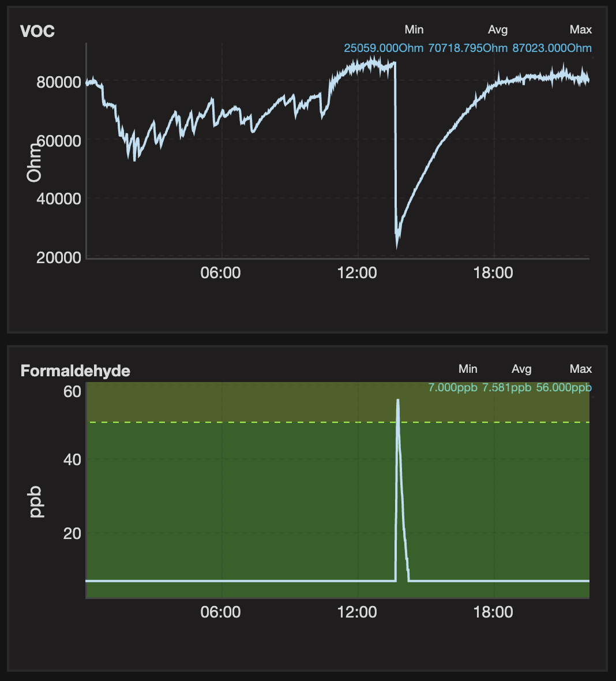616x681 pixels.
Task: Click 06:00 on the VOC time axis
Action: tap(220, 273)
